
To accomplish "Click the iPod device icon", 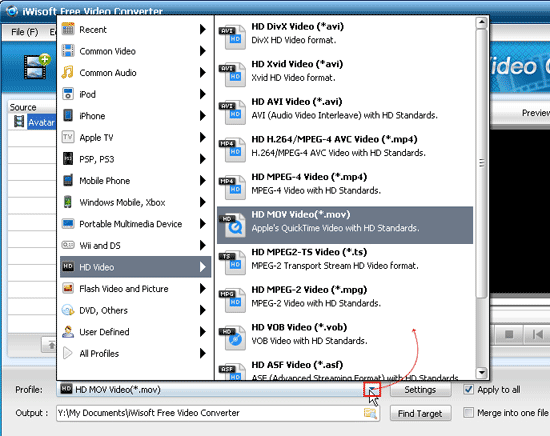I will (x=68, y=94).
